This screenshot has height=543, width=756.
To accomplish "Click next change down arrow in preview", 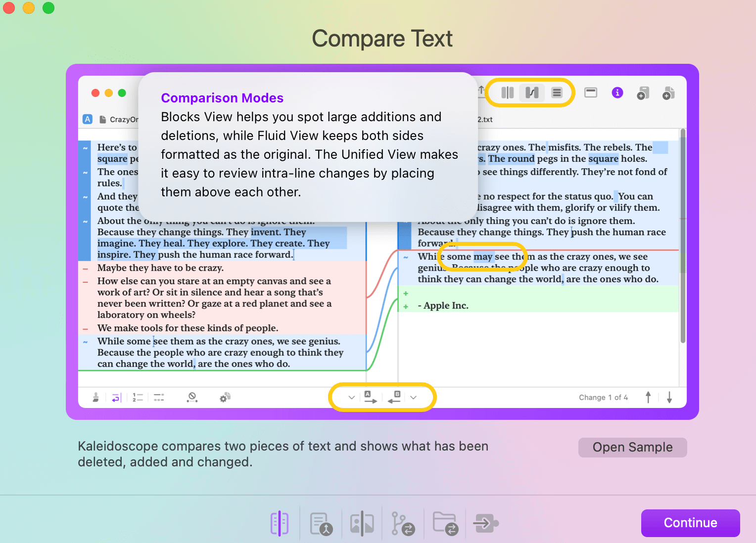I will point(669,397).
